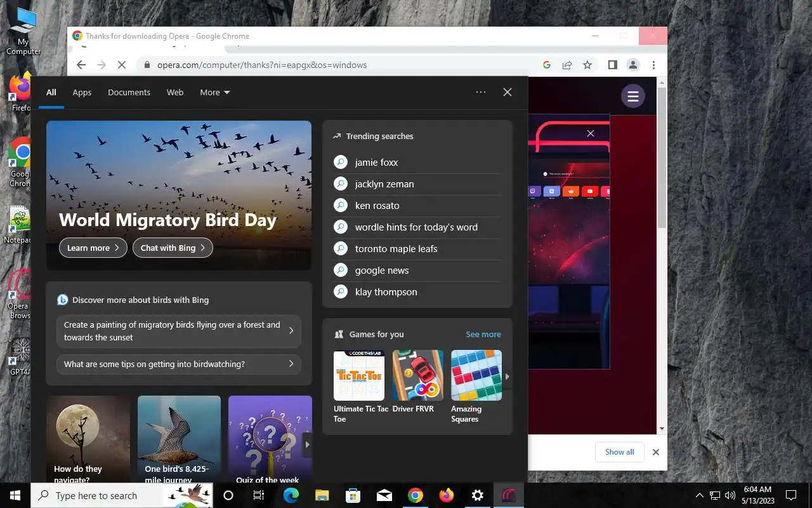812x508 pixels.
Task: Select the All tab in search panel
Action: 51,93
